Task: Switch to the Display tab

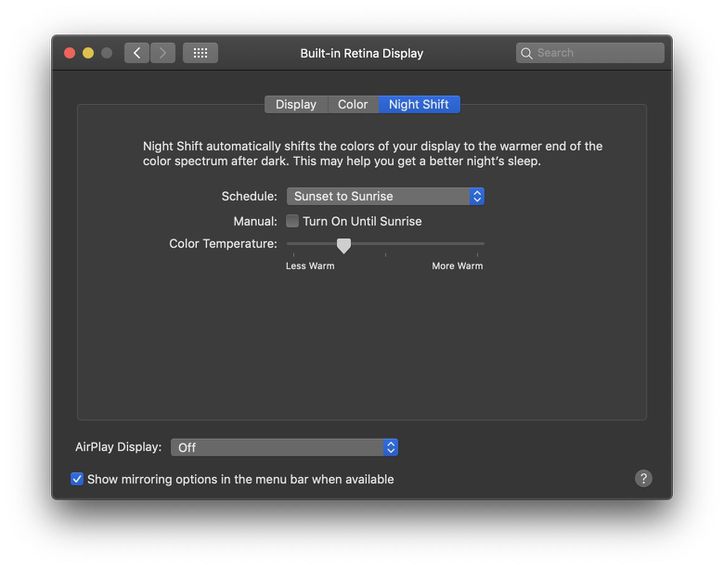Action: (296, 104)
